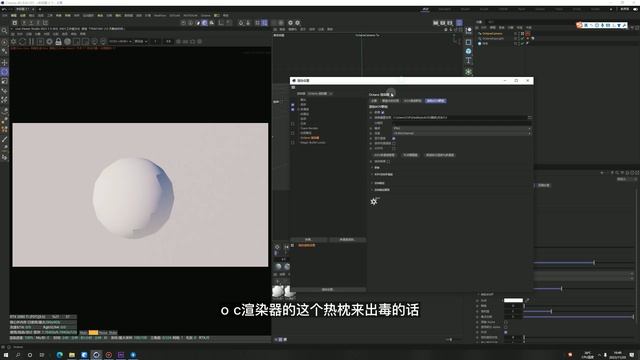
Task: Switch to second tab in Octane settings
Action: 390,101
